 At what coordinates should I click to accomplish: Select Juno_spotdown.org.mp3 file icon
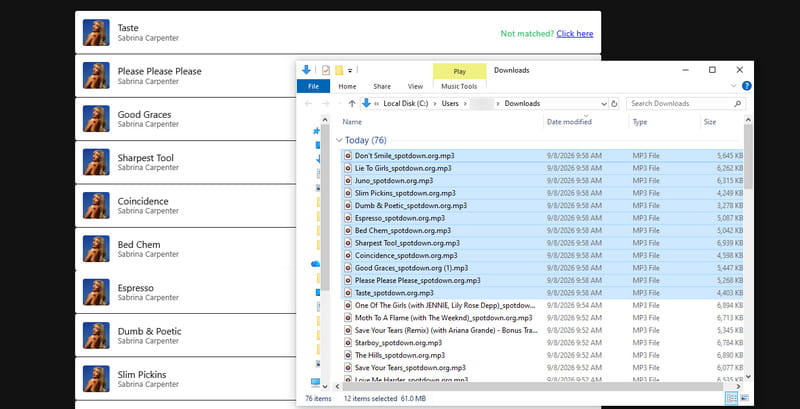[x=348, y=181]
